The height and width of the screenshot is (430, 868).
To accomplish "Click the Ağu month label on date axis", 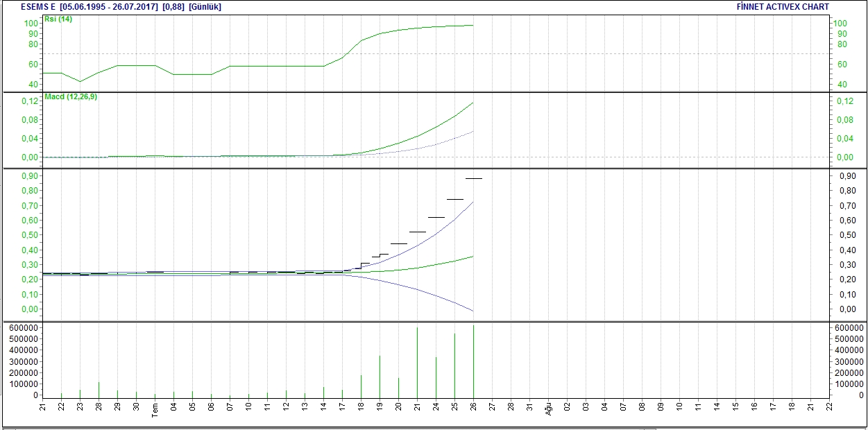I will click(x=548, y=409).
